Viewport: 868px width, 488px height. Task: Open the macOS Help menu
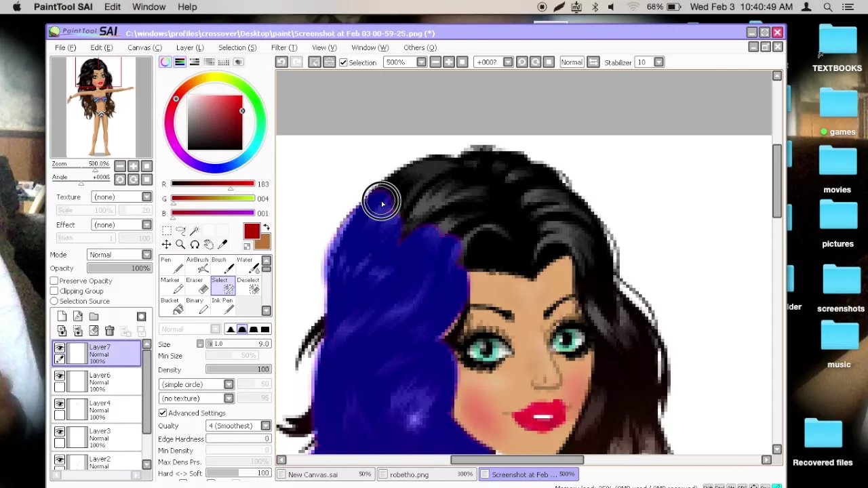tap(187, 7)
